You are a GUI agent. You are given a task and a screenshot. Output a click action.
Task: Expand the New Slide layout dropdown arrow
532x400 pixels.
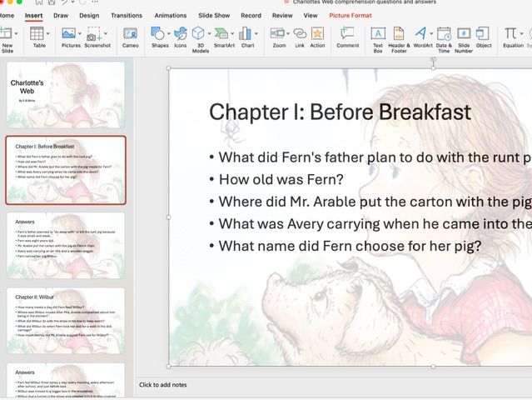click(x=16, y=33)
